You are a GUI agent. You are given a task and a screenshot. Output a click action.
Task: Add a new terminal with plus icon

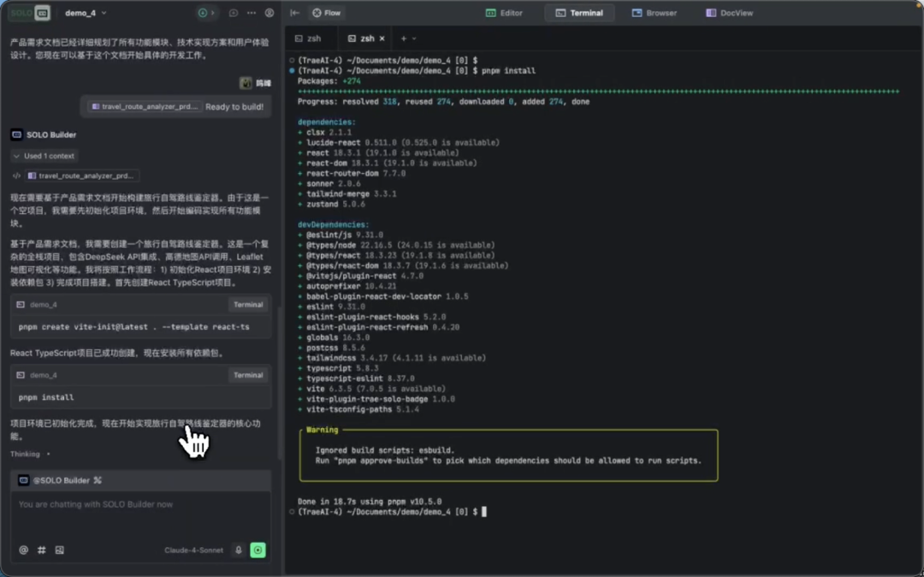[404, 39]
